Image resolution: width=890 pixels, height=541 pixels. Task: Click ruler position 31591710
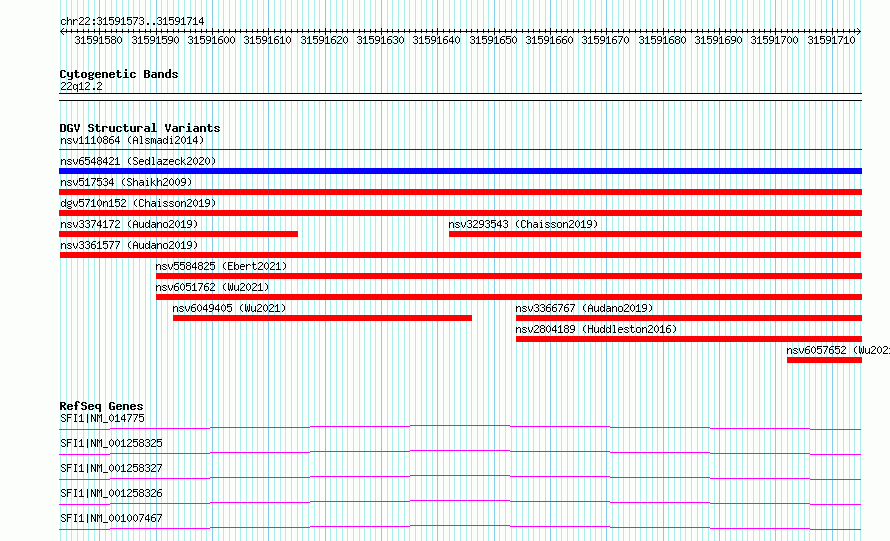click(832, 40)
